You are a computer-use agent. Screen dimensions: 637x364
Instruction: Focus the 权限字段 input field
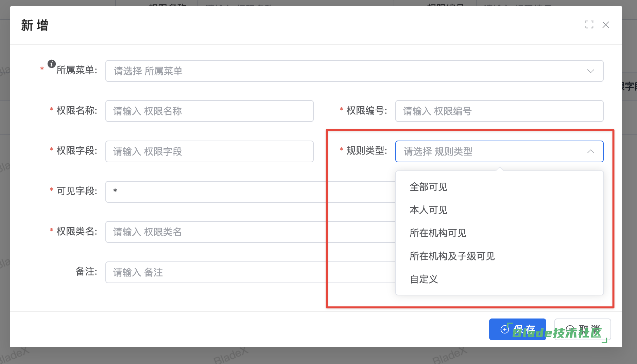(209, 152)
